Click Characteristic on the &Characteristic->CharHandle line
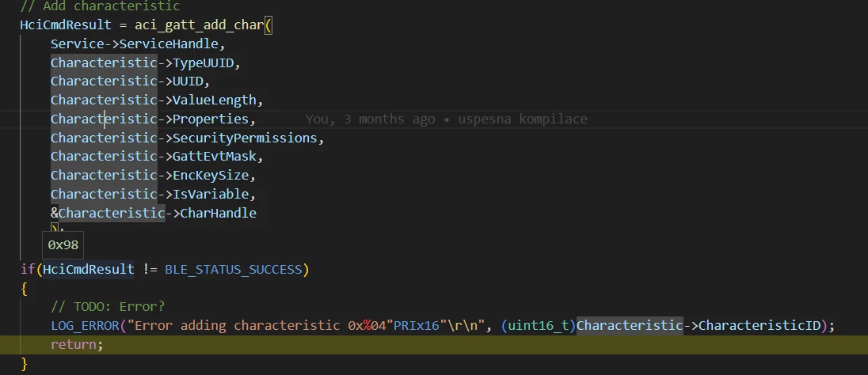Viewport: 868px width, 375px height. coord(111,213)
